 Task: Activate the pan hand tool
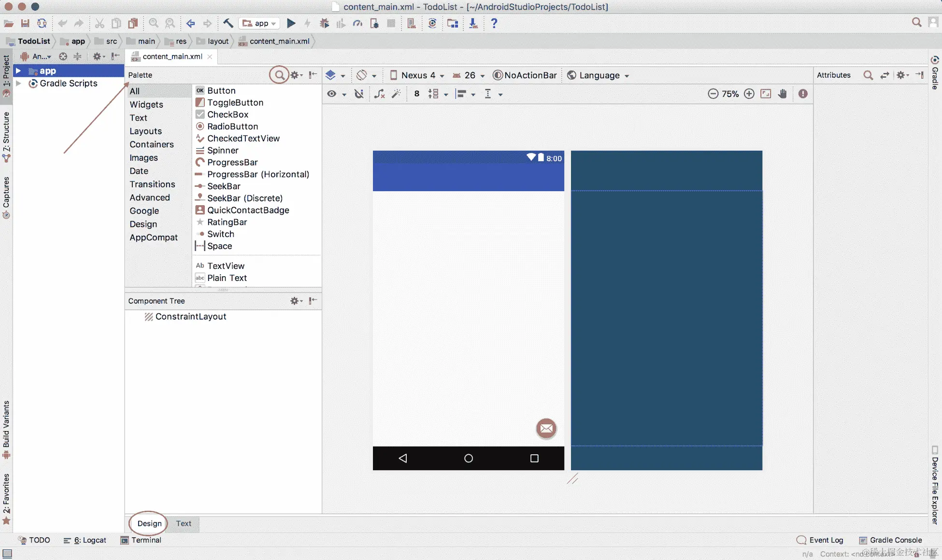point(783,94)
